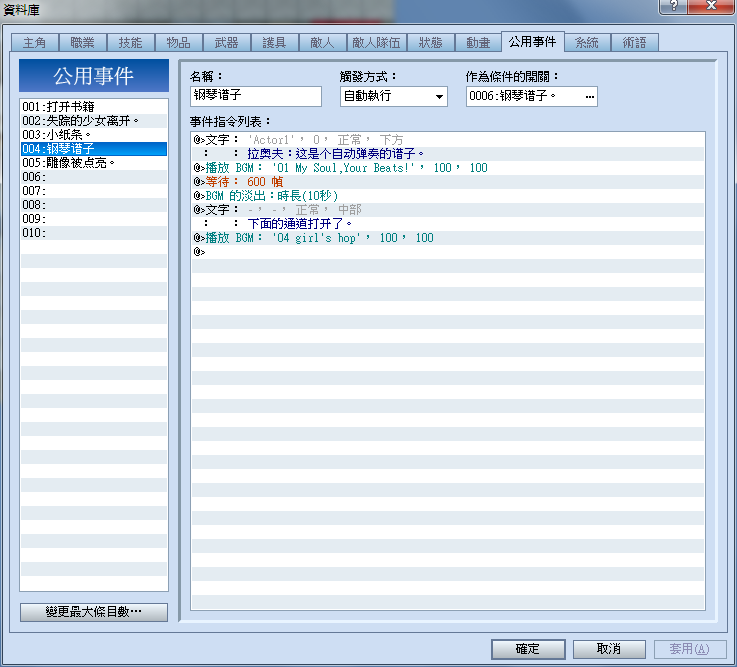Image resolution: width=737 pixels, height=667 pixels.
Task: Open the 敵人隊伍 tab
Action: 376,43
